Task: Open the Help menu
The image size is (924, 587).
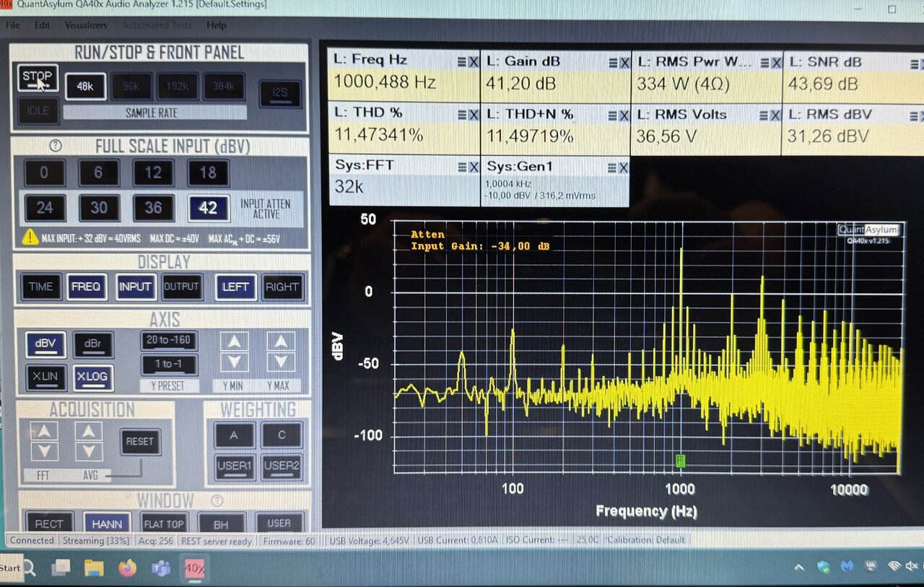Action: click(217, 25)
